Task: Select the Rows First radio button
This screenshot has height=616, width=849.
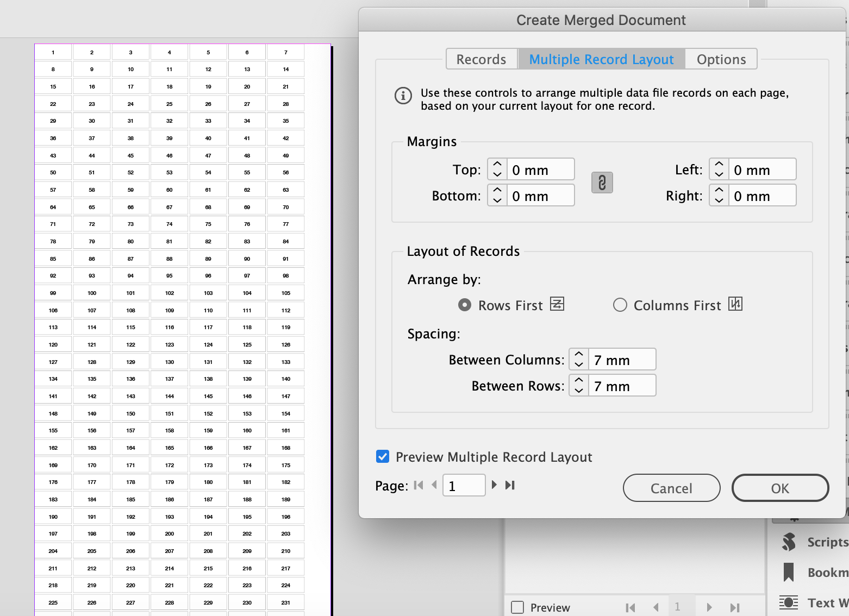Action: [x=465, y=305]
